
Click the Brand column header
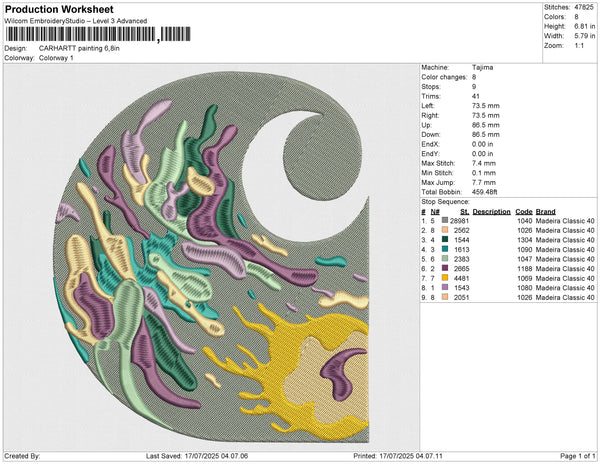pyautogui.click(x=546, y=212)
